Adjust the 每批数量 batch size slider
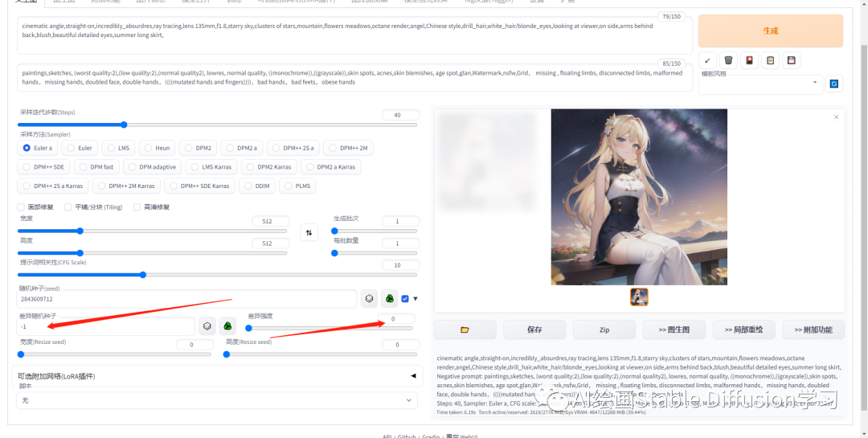 tap(375, 253)
